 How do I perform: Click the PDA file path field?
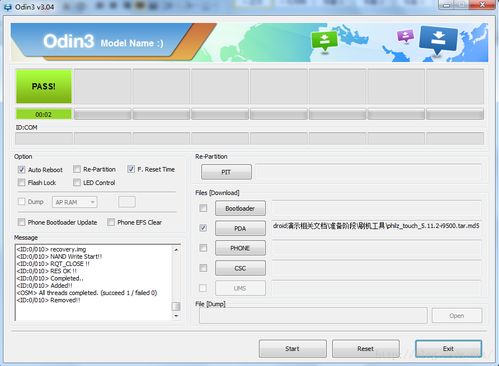376,226
